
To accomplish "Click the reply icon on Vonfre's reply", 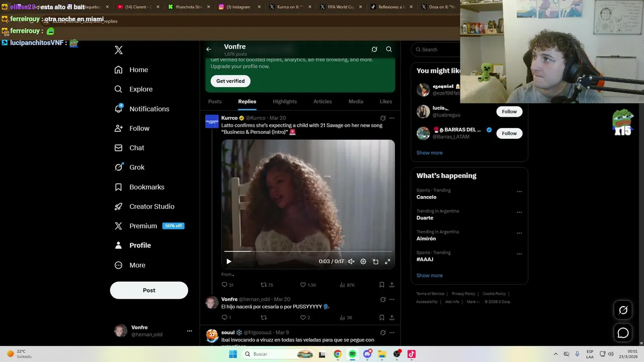I will tap(226, 317).
